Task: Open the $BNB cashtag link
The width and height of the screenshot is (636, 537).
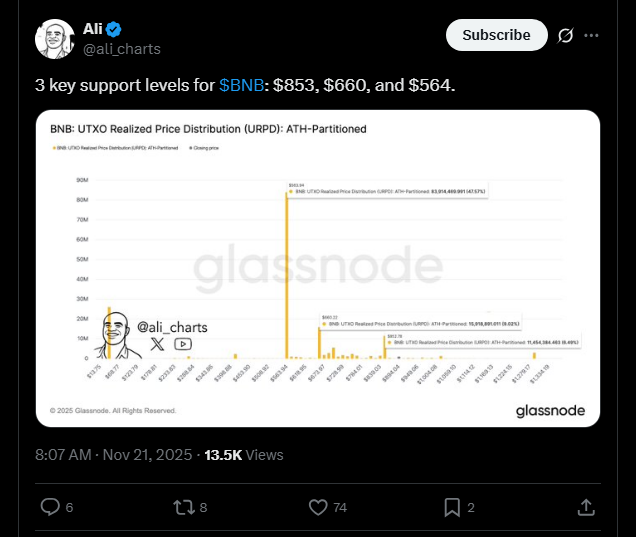Action: click(x=241, y=86)
